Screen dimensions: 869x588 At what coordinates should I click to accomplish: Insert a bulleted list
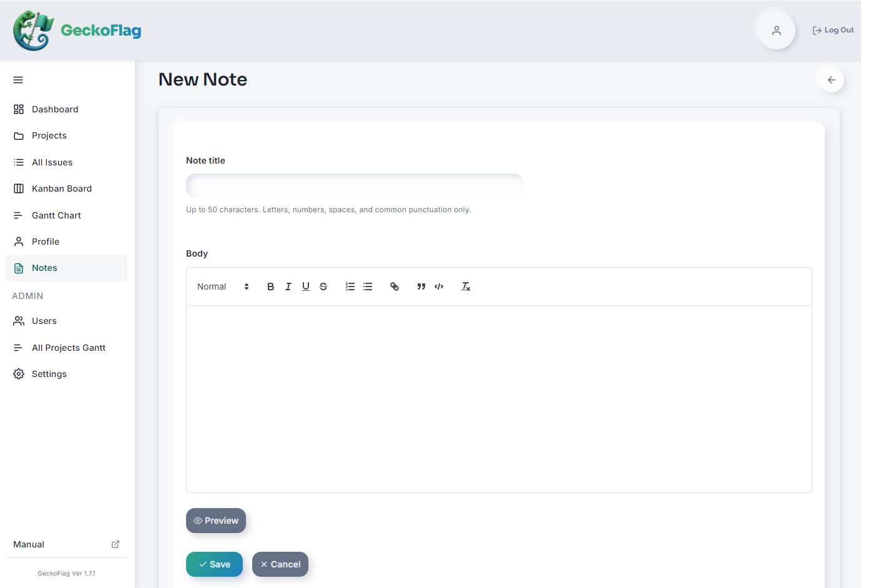pos(368,287)
